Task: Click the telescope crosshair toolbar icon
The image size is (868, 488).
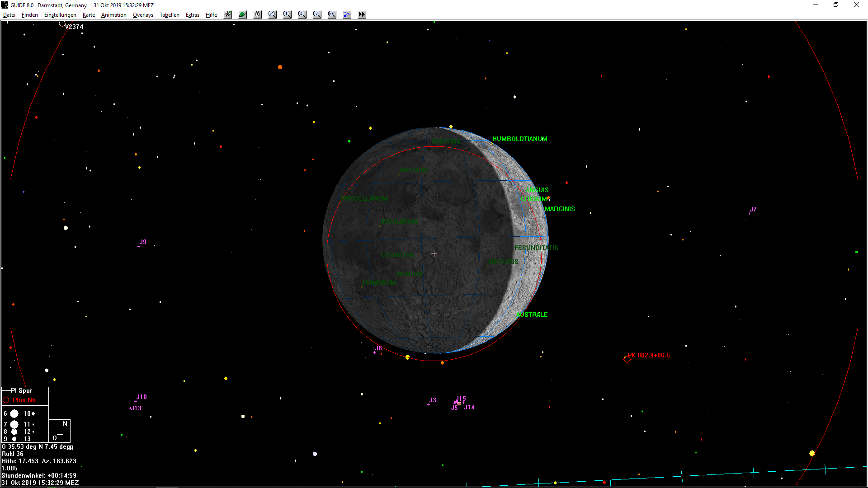Action: [x=228, y=14]
